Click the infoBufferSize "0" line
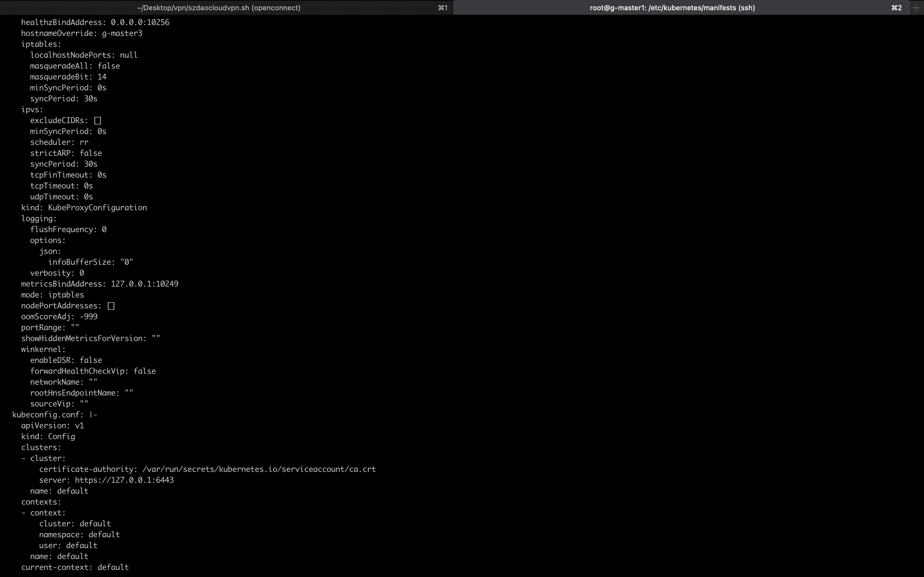Image resolution: width=924 pixels, height=577 pixels. click(x=90, y=262)
